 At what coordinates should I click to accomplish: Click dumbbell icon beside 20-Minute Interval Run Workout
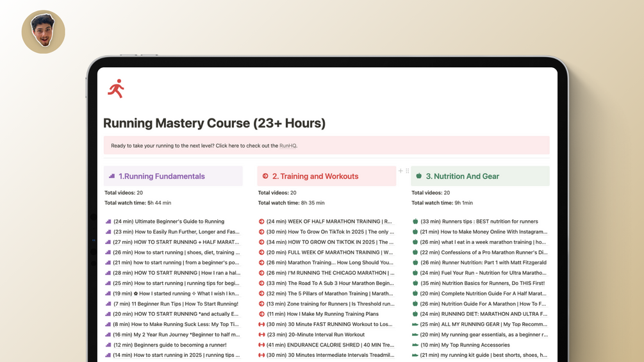click(261, 334)
